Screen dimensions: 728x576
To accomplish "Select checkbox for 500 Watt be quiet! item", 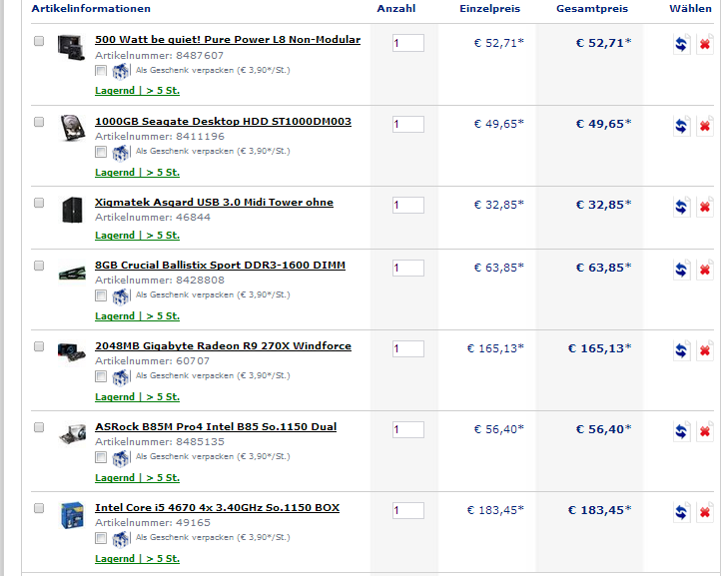I will [39, 41].
